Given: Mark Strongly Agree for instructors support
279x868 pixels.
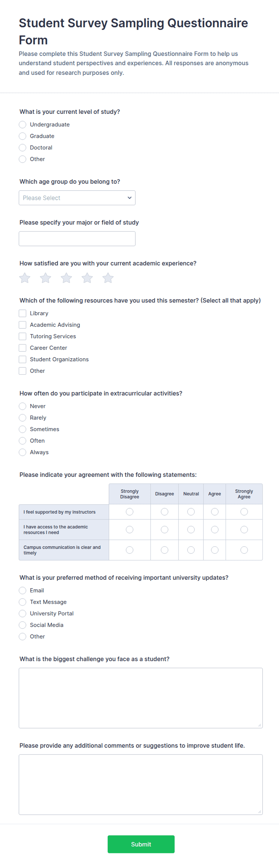Looking at the screenshot, I should [x=244, y=512].
